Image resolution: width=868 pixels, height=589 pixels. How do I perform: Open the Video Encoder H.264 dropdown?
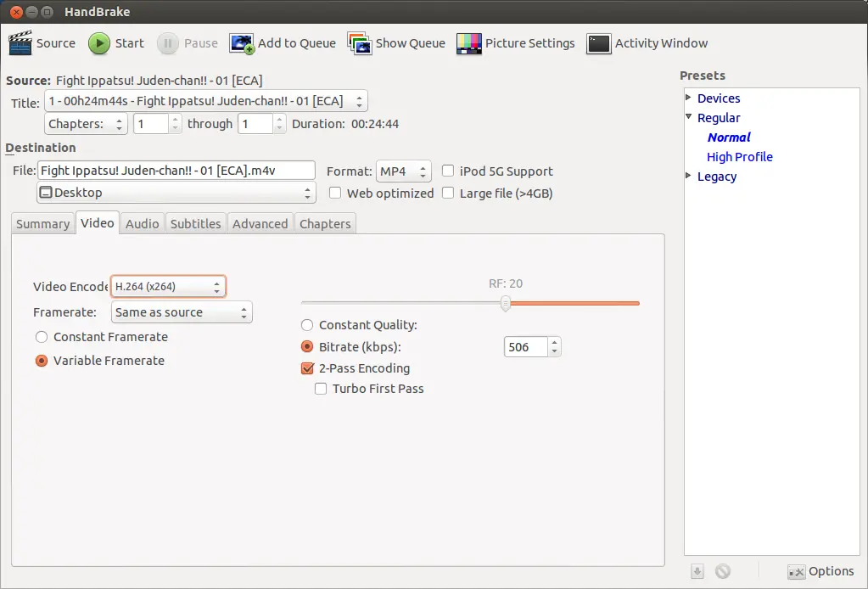[x=168, y=286]
